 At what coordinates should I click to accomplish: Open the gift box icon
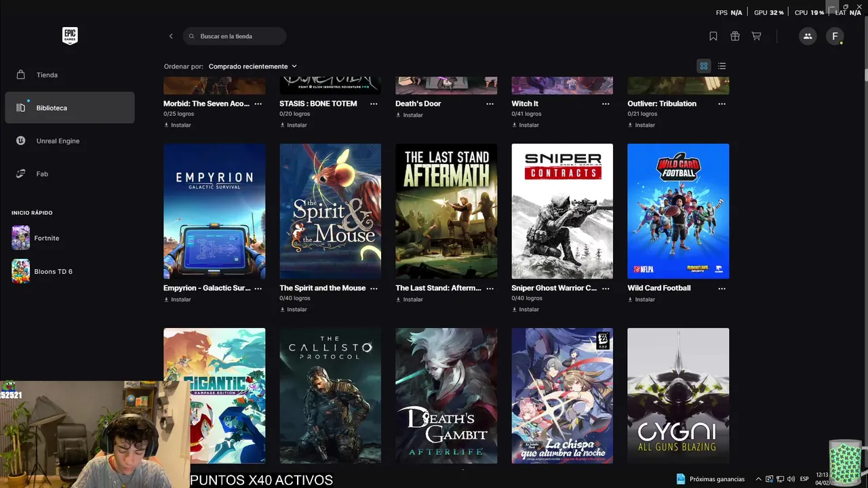pos(735,36)
